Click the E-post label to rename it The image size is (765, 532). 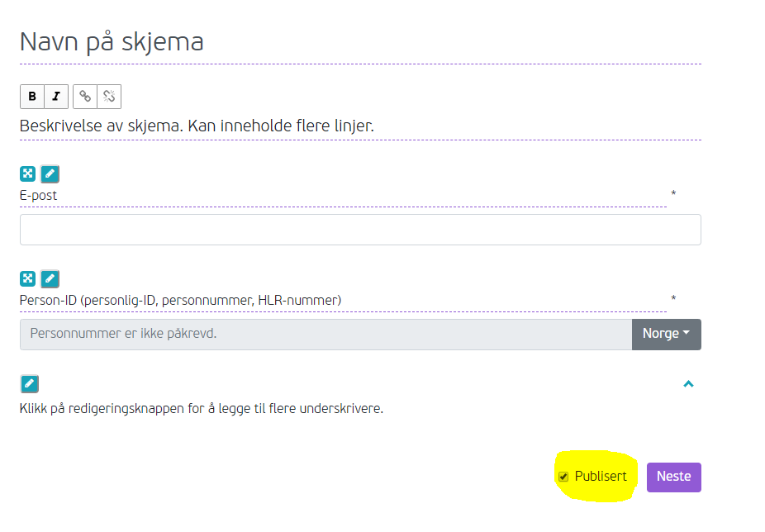[x=37, y=195]
